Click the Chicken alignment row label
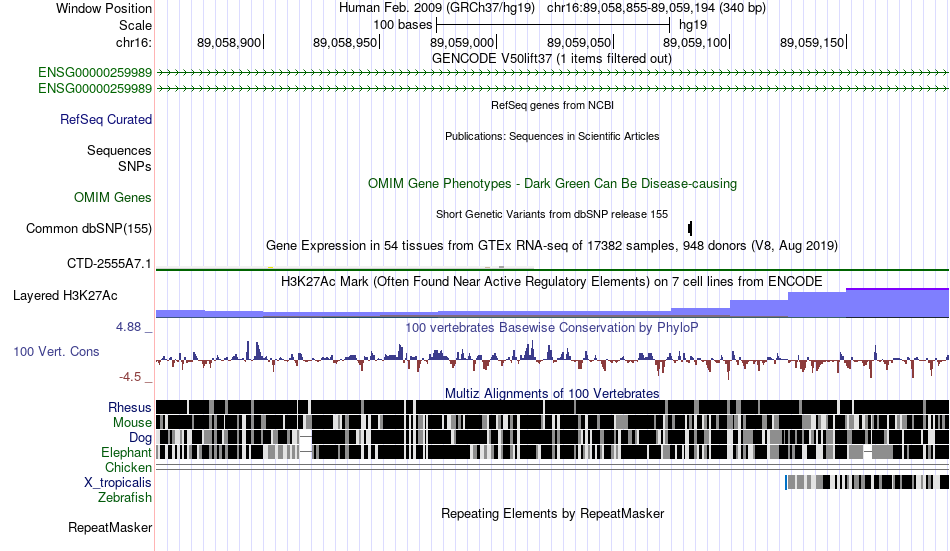The image size is (950, 551). tap(128, 467)
